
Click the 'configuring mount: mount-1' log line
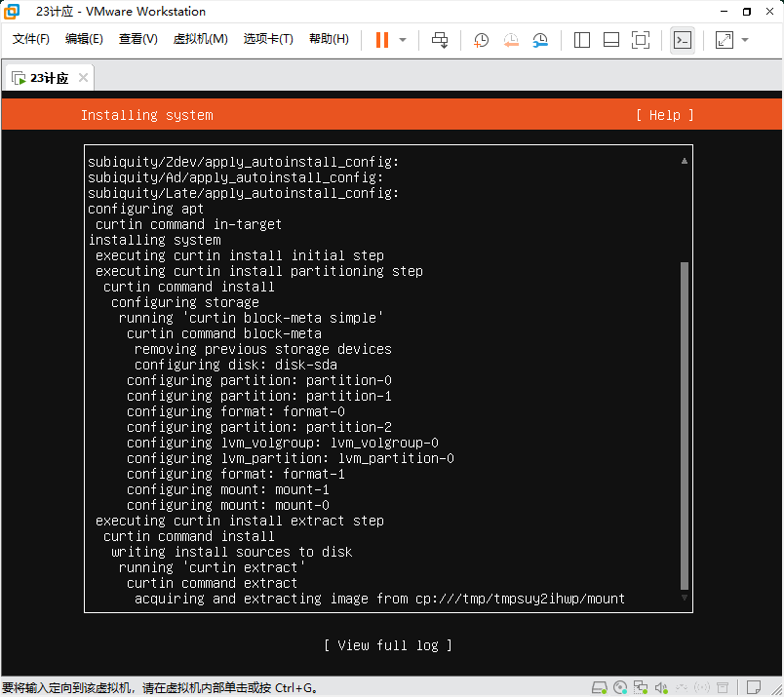[227, 489]
